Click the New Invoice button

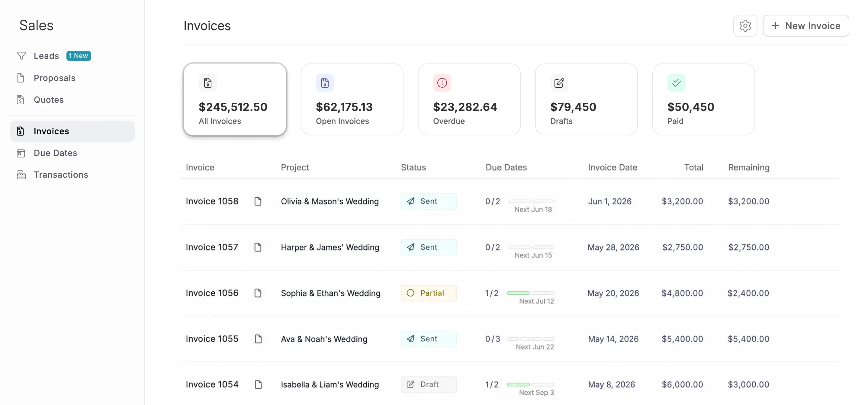(806, 26)
